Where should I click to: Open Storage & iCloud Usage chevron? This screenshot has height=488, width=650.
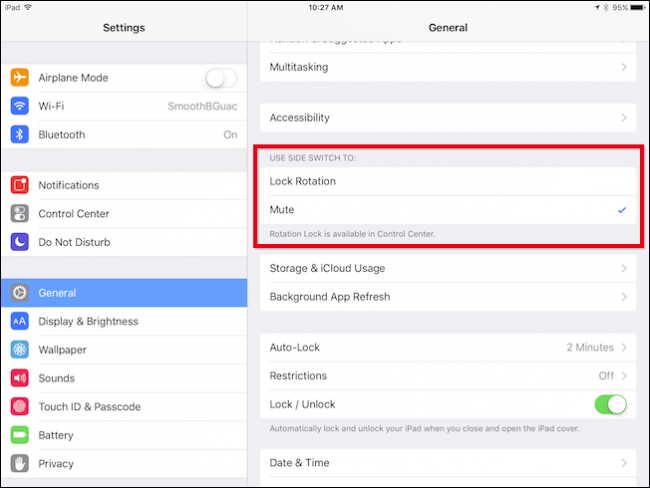[x=624, y=269]
